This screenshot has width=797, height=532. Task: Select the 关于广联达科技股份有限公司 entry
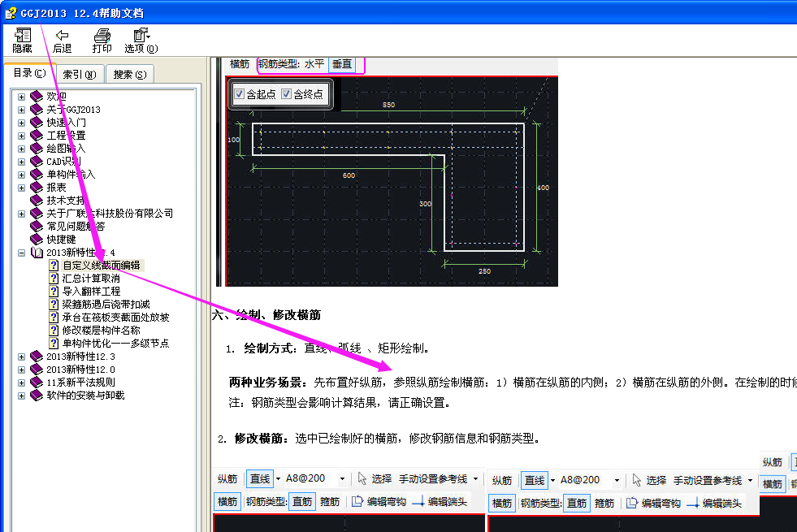110,214
